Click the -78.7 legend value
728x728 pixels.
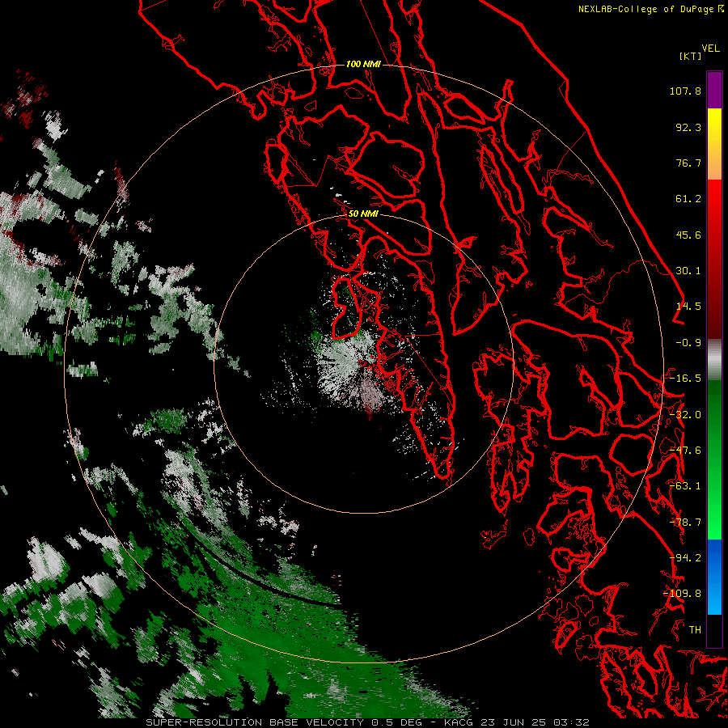tap(685, 523)
